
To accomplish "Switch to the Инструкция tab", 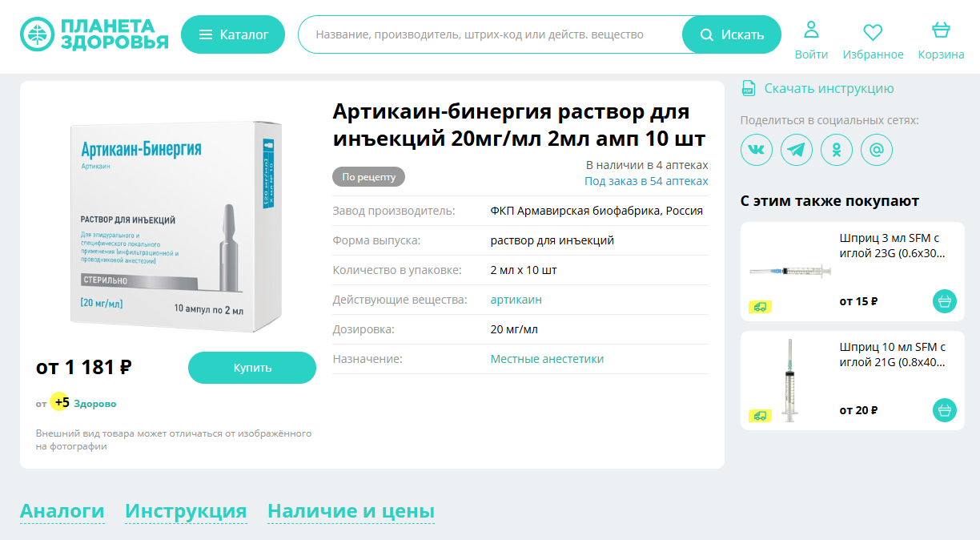I will (186, 511).
